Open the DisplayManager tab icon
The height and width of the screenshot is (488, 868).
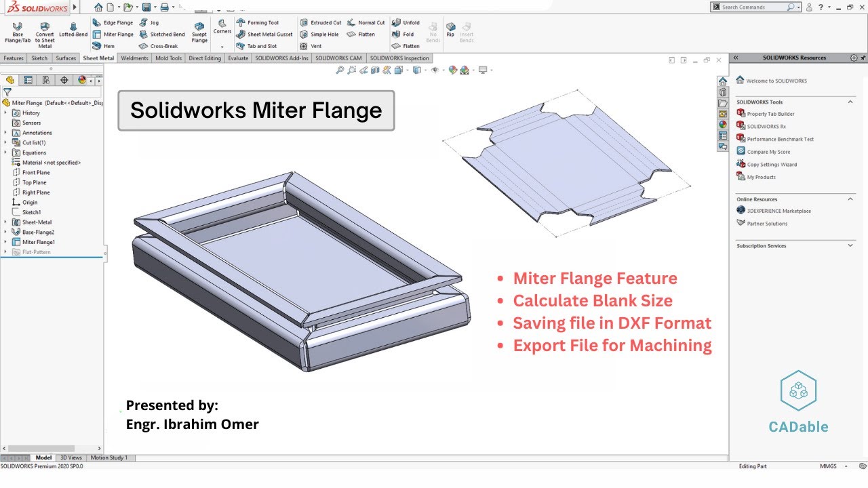[x=82, y=80]
